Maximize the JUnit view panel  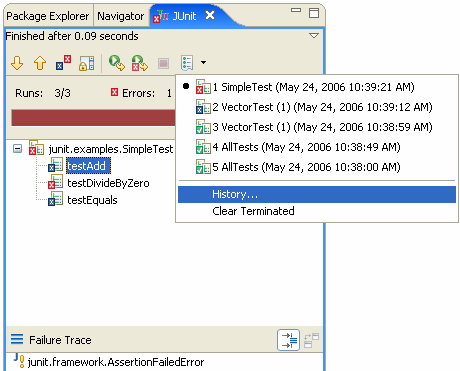(x=314, y=13)
